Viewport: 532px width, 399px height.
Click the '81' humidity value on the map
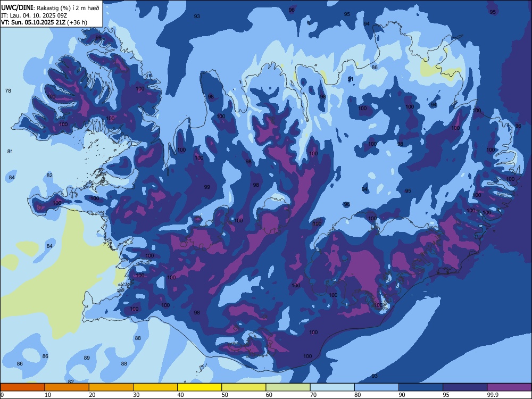point(10,151)
